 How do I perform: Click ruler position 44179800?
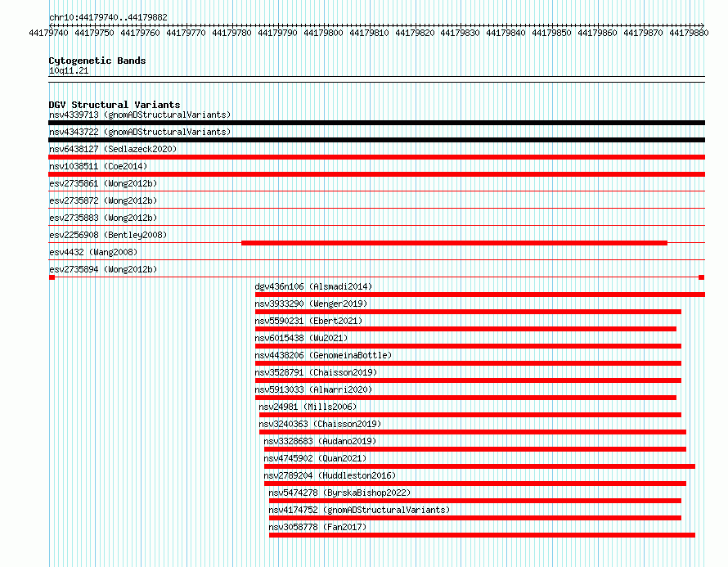coord(323,33)
